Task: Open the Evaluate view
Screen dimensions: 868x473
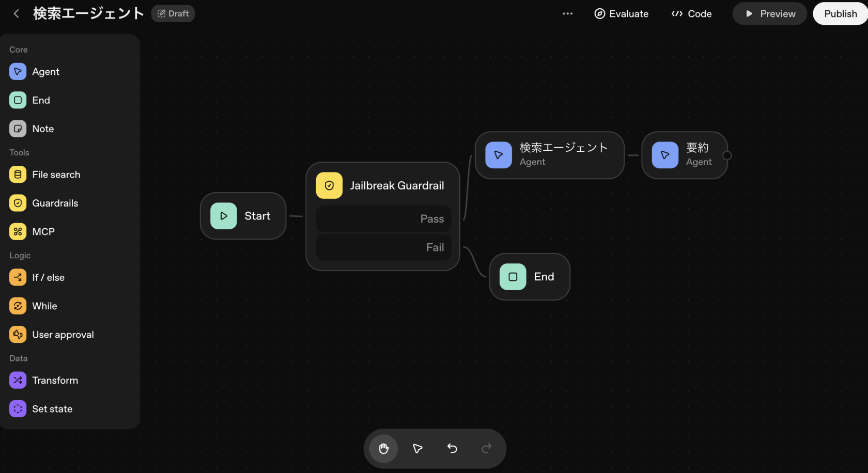Action: (621, 14)
